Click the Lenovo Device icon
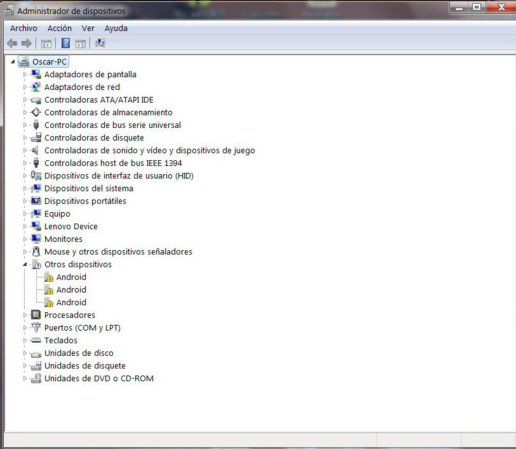516x449 pixels. (36, 226)
